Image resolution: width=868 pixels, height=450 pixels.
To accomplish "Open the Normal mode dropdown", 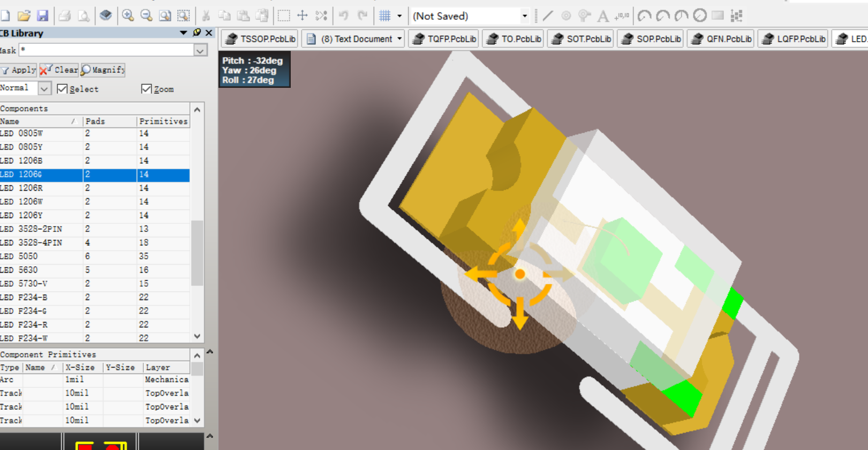I will coord(44,88).
